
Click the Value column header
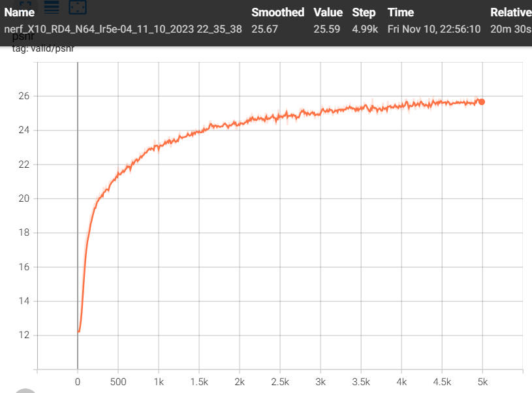pos(328,12)
